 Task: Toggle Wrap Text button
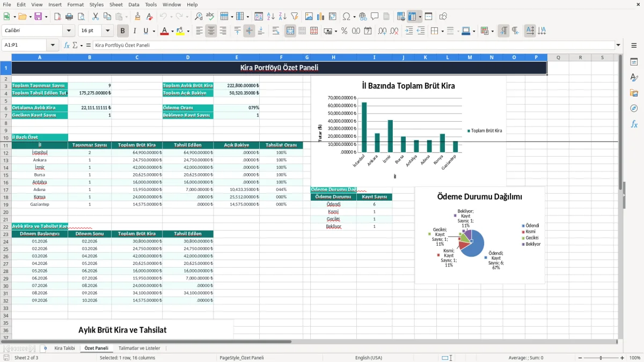tap(276, 31)
